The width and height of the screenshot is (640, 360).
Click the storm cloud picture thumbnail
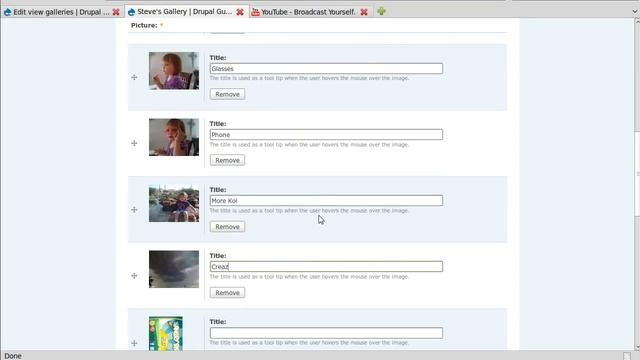[x=174, y=269]
